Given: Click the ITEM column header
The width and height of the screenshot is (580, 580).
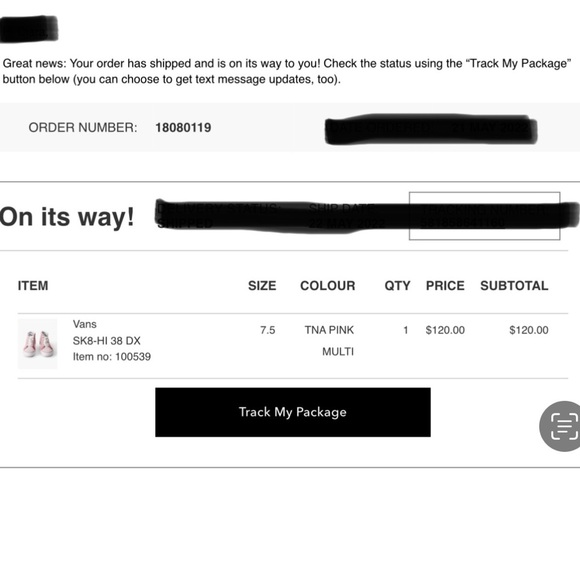Looking at the screenshot, I should (33, 286).
